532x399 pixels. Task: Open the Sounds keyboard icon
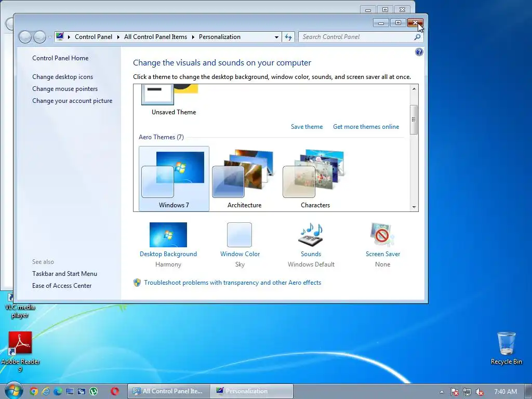311,234
